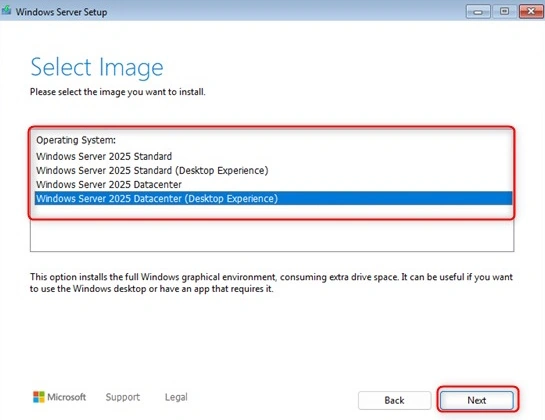Click the 'Please select the image' instruction text
Screen dimensions: 545x420
(x=118, y=92)
